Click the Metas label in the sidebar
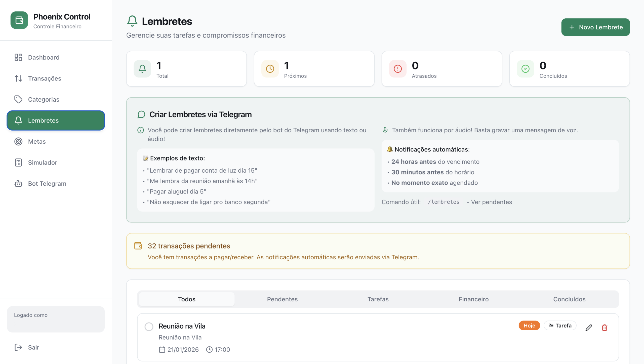This screenshot has width=644, height=364. 37,141
